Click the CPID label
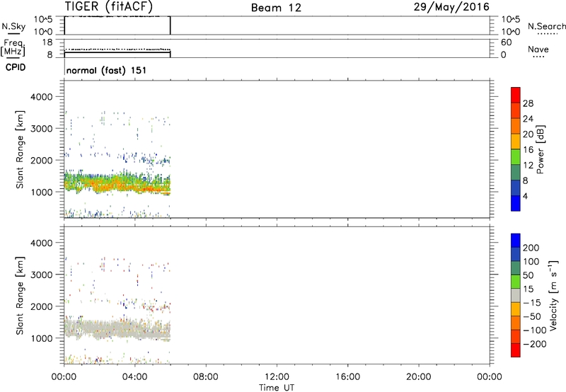This screenshot has width=566, height=392. click(x=16, y=67)
